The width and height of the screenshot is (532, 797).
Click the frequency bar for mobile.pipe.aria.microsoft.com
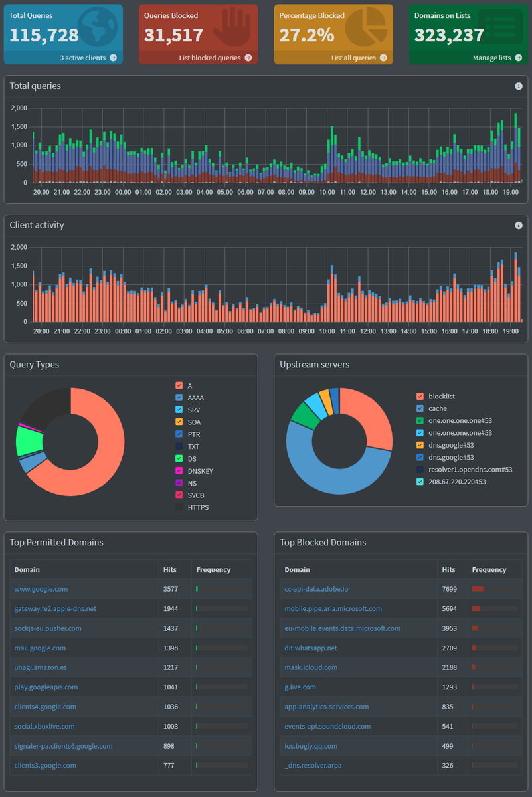[x=494, y=608]
